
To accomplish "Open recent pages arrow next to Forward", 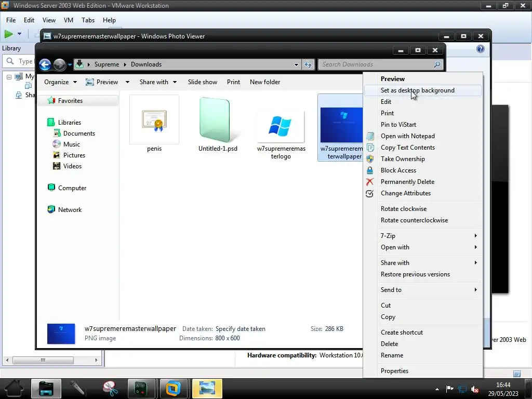I will pos(70,64).
